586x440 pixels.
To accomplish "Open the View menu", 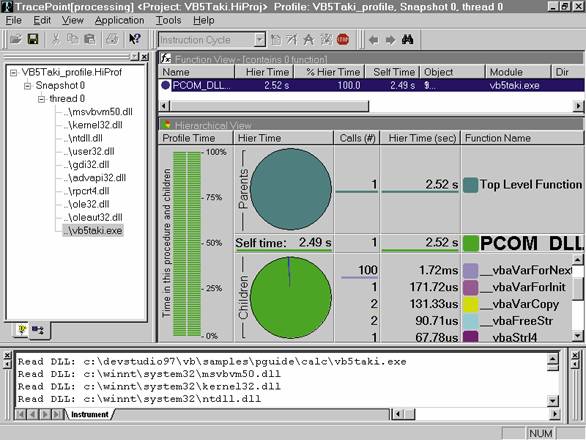I will 73,20.
